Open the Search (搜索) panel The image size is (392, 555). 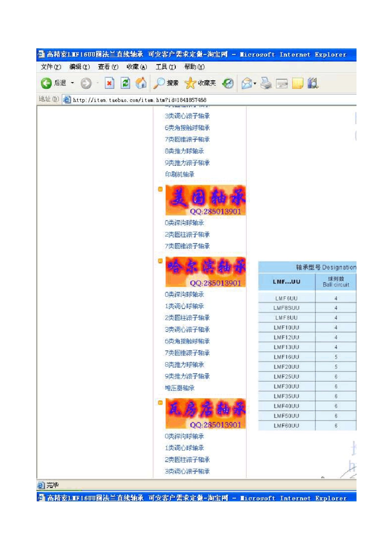[x=166, y=83]
